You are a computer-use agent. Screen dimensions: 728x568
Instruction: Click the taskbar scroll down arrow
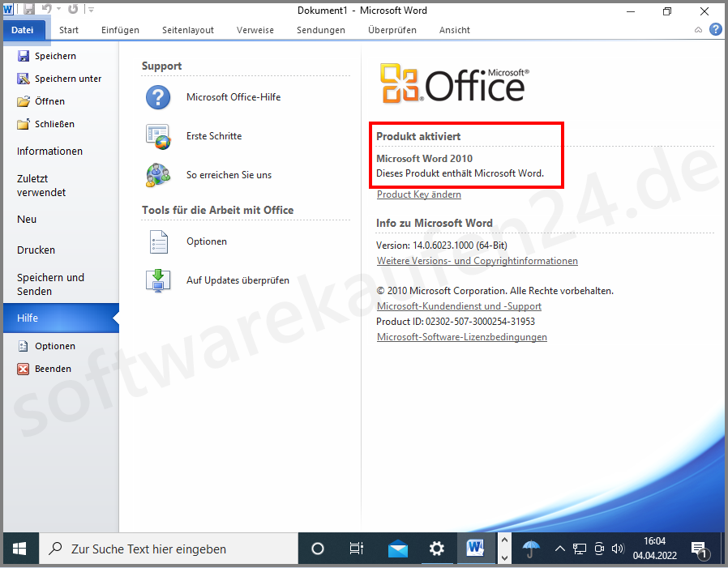tap(505, 557)
